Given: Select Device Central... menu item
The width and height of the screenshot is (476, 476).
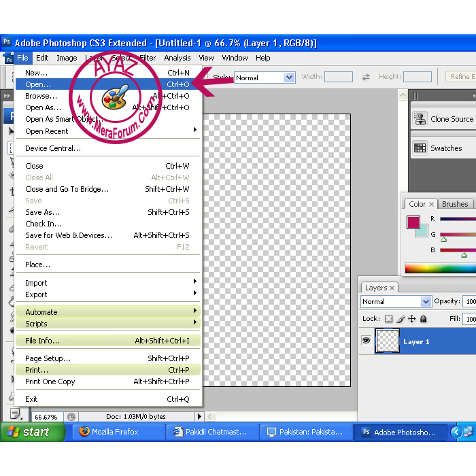Looking at the screenshot, I should coord(108,148).
